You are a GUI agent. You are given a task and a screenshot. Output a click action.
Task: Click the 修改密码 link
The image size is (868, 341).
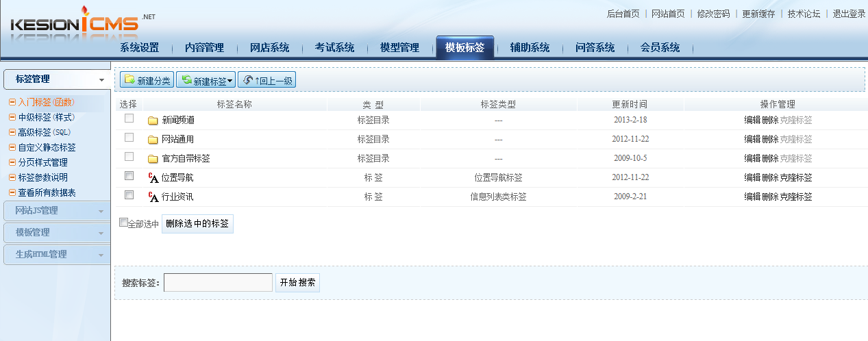pos(713,14)
